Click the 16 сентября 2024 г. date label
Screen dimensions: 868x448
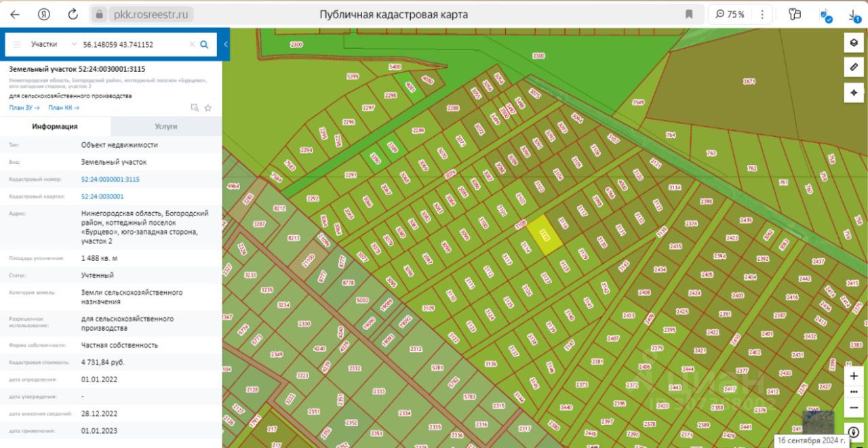coord(812,441)
